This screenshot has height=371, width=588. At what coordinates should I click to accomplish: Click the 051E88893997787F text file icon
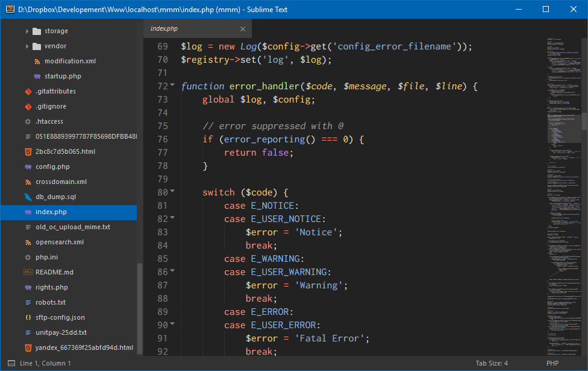(28, 136)
